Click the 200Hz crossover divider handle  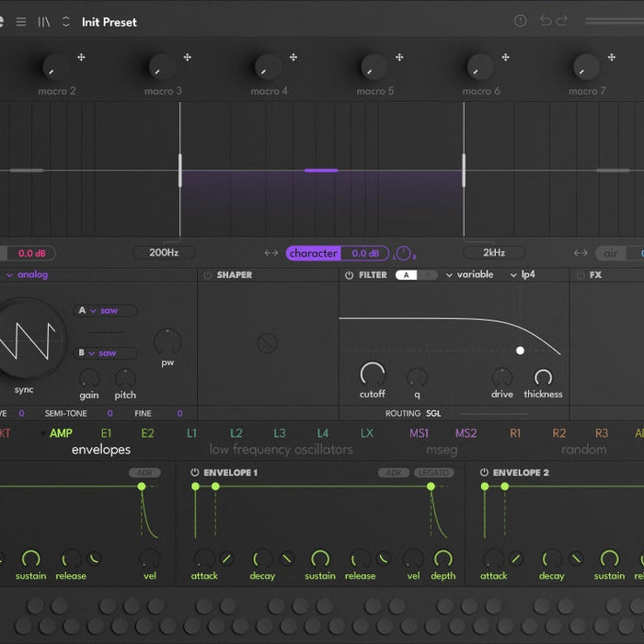click(180, 170)
